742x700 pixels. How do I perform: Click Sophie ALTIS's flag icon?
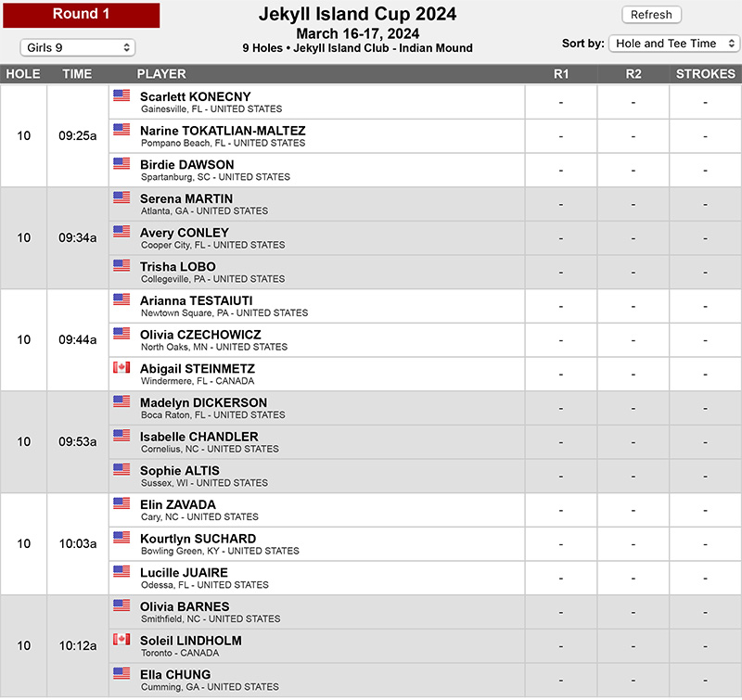(x=122, y=470)
